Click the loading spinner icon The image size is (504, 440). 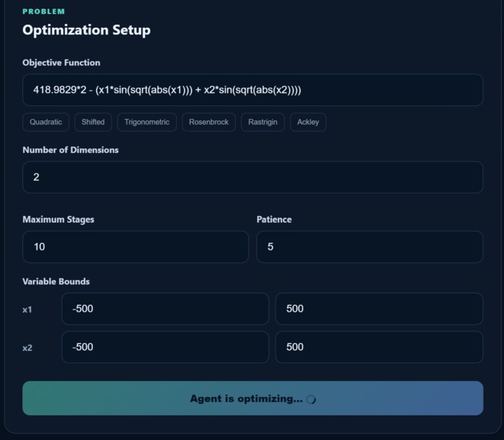311,399
